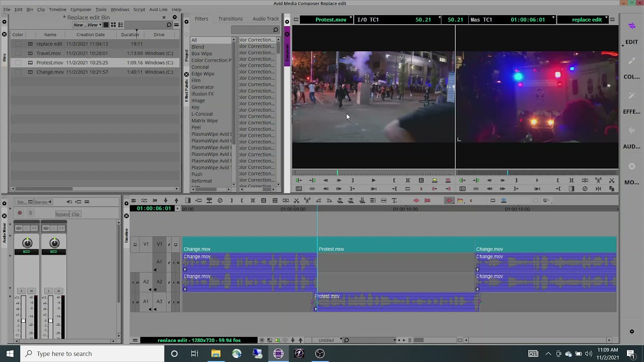Click the bin search magnifier icon

[169, 25]
